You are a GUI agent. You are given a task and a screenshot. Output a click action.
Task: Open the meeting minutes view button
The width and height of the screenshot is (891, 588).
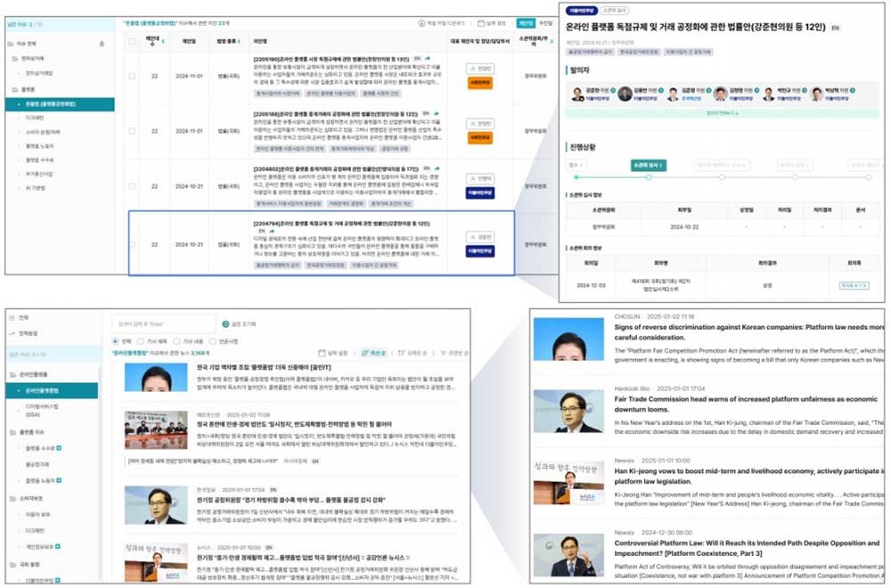tap(853, 286)
